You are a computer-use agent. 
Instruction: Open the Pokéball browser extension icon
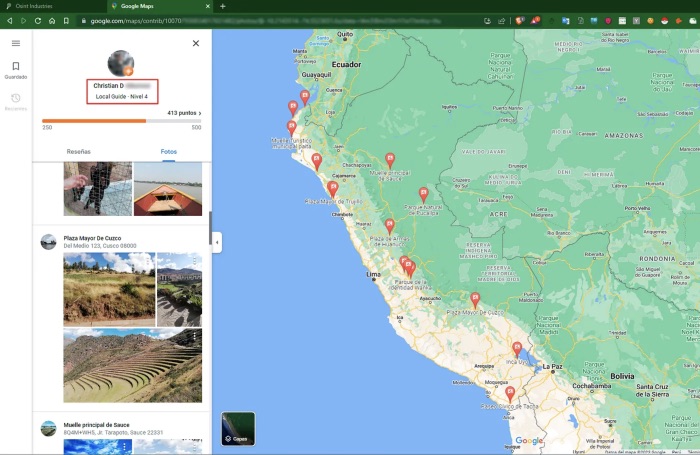tap(665, 21)
